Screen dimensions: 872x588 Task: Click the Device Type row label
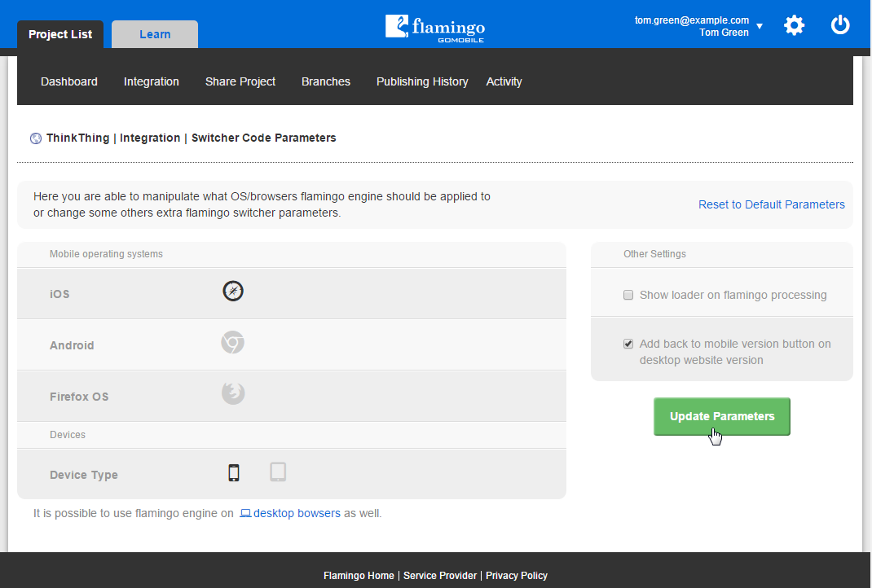[83, 475]
